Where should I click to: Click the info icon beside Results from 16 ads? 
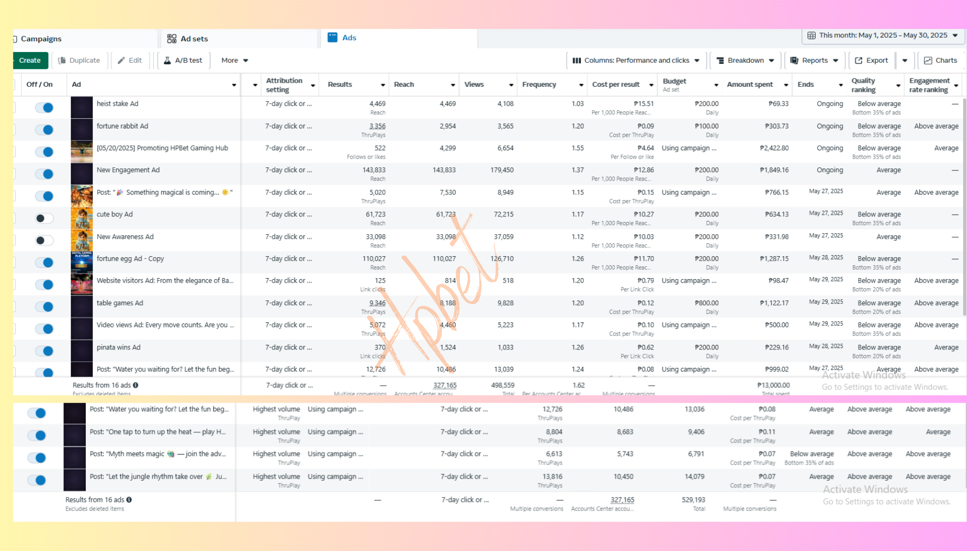click(136, 385)
